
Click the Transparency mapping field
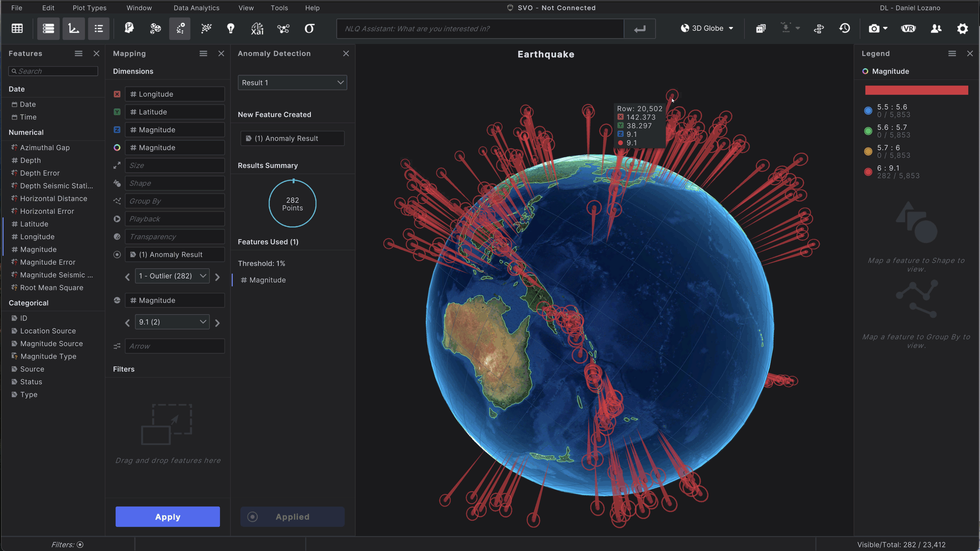coord(174,237)
